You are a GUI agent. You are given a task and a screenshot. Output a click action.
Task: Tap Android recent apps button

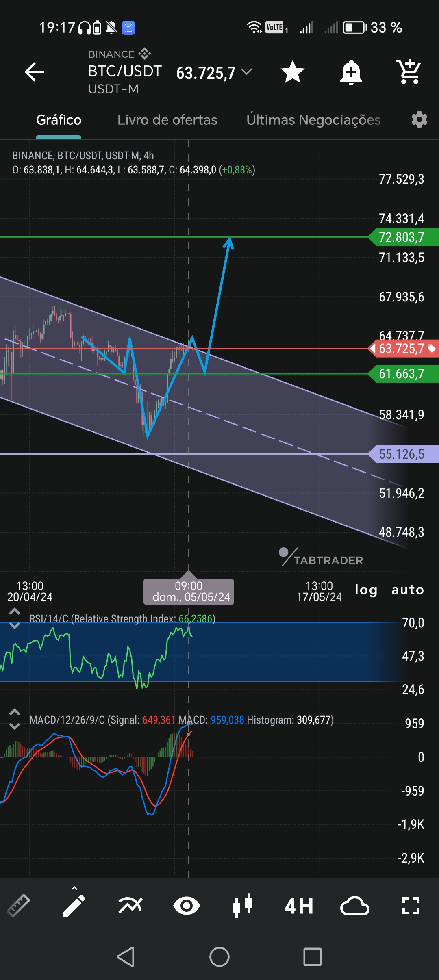313,957
